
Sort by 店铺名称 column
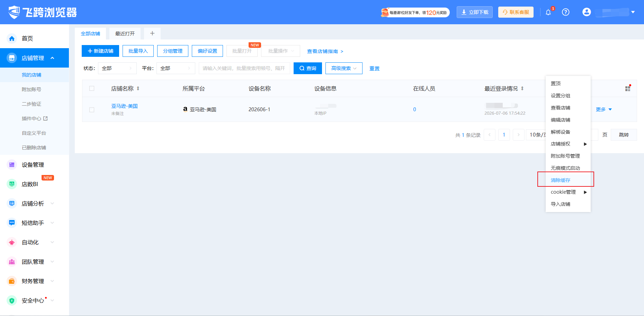click(x=138, y=88)
